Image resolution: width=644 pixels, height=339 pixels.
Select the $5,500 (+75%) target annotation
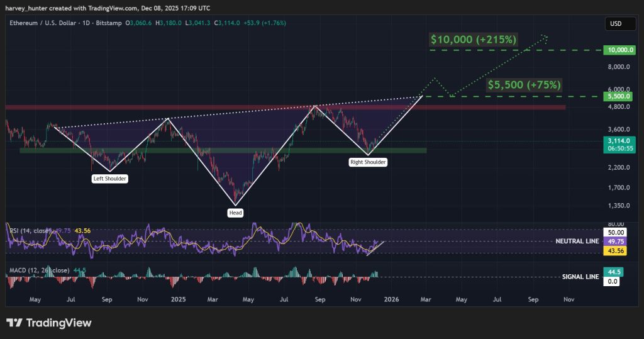[x=524, y=84]
